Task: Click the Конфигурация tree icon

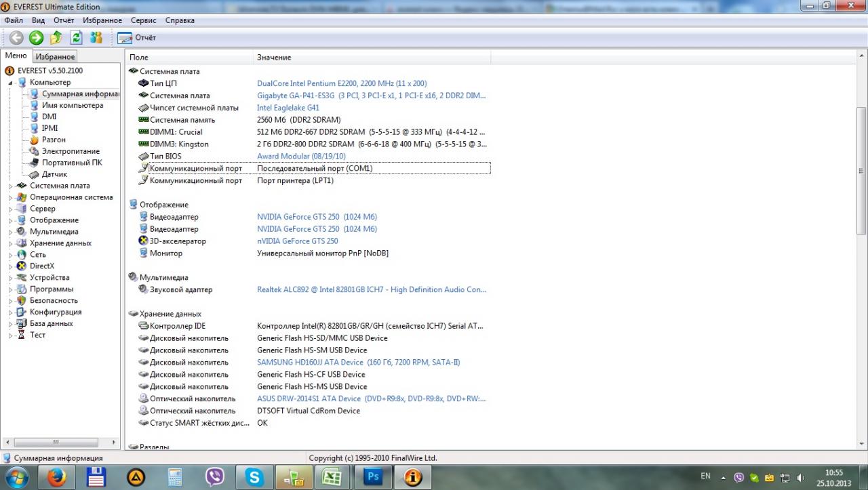Action: tap(22, 312)
